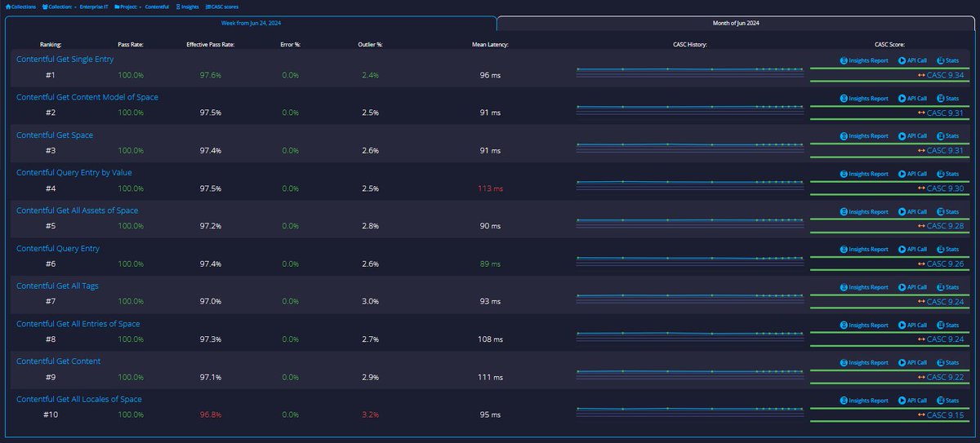Open Stats for Get All Assets of Space
The height and width of the screenshot is (443, 980).
point(947,211)
